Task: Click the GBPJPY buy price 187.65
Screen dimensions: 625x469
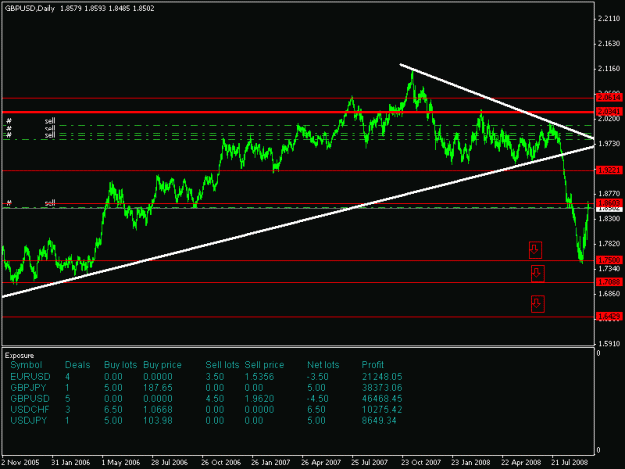Action: [x=158, y=388]
